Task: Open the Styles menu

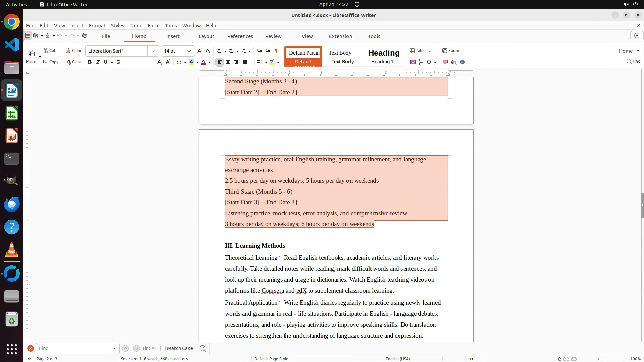Action: (117, 26)
